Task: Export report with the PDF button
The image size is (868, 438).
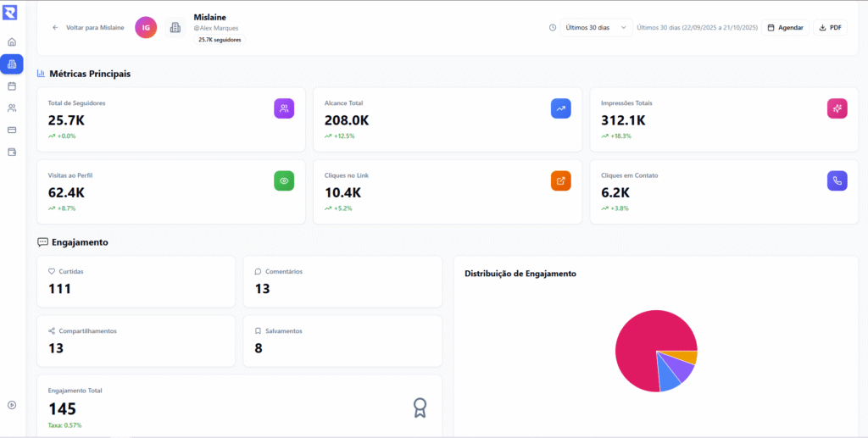Action: pyautogui.click(x=830, y=28)
